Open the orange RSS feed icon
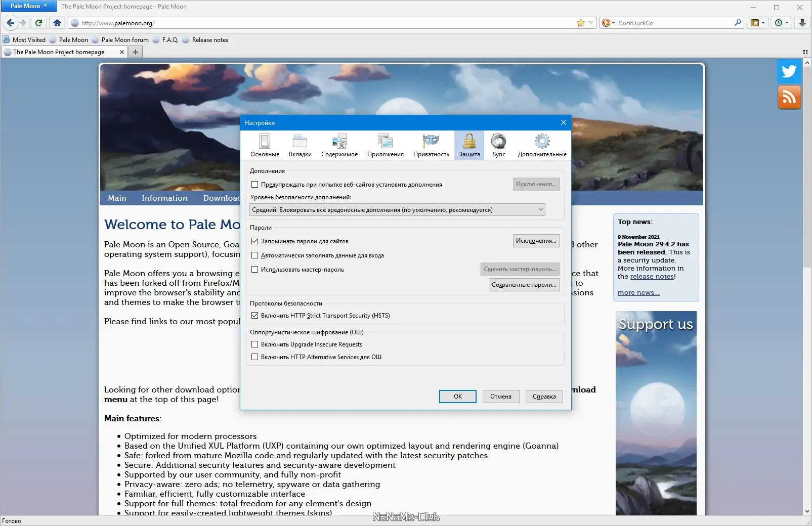Viewport: 812px width, 526px height. (789, 97)
